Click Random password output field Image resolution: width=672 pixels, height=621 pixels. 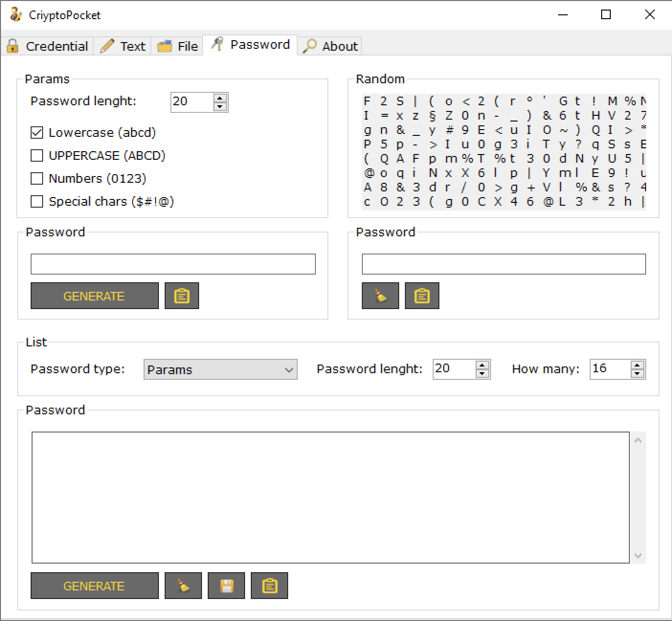pyautogui.click(x=504, y=264)
